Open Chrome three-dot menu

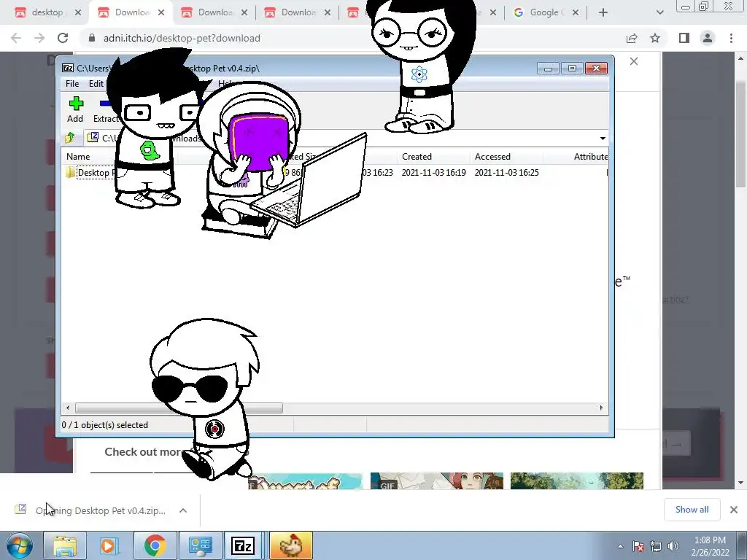(731, 38)
